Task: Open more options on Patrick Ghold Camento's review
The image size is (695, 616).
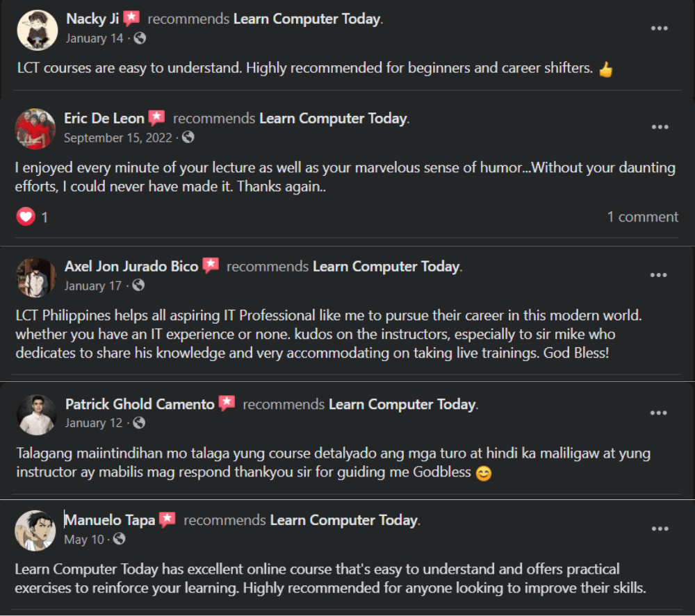Action: (659, 413)
